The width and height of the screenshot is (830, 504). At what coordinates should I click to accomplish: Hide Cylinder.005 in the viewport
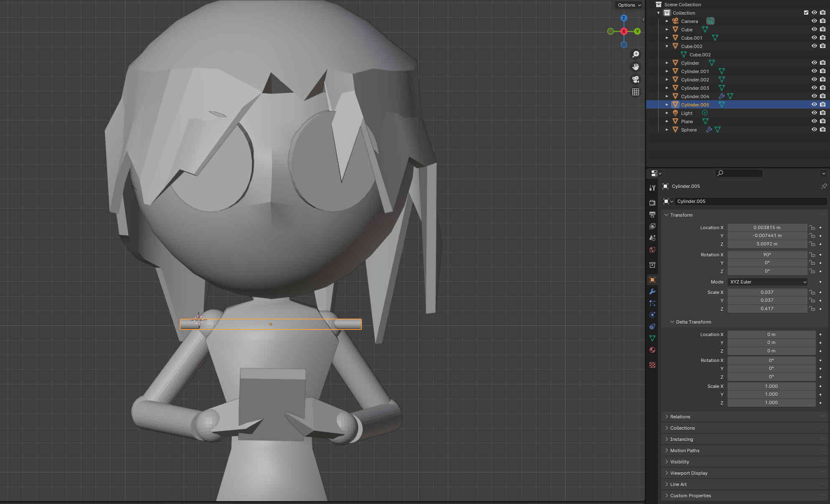click(814, 104)
